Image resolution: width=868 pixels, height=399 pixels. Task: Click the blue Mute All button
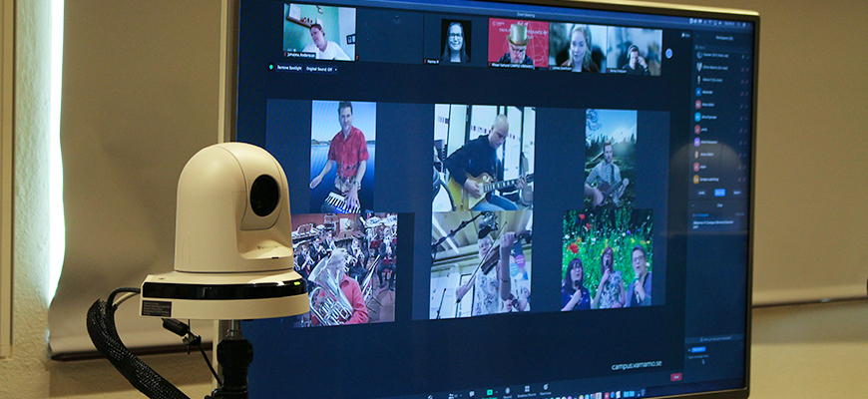click(719, 193)
